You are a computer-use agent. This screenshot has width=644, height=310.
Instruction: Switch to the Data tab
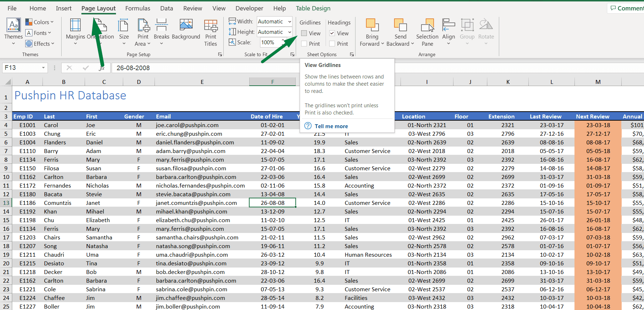tap(166, 8)
